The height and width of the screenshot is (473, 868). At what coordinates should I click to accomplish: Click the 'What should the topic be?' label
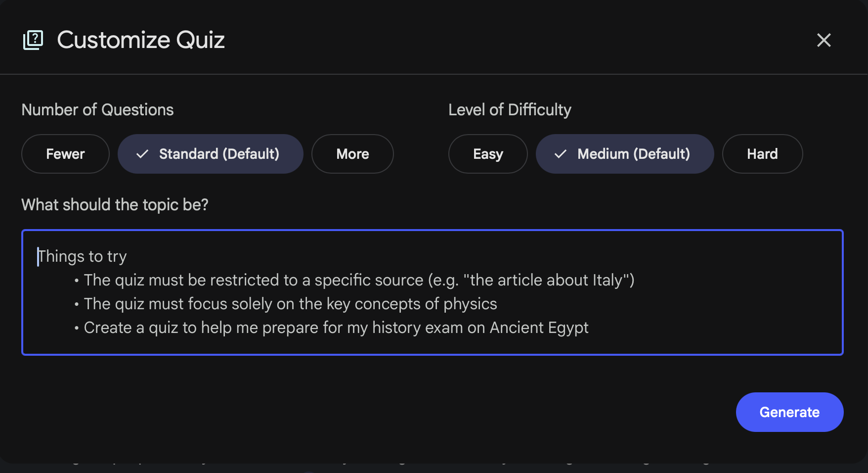tap(115, 205)
